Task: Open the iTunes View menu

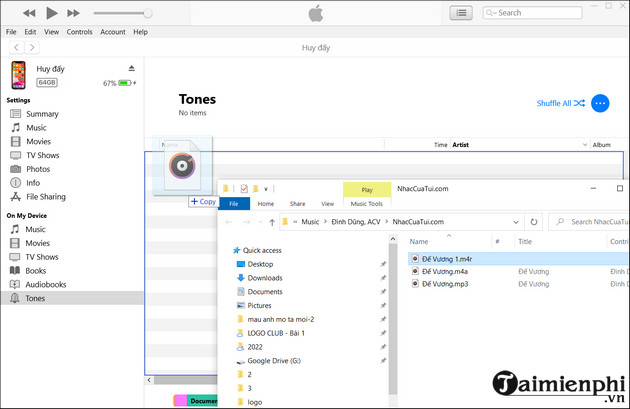Action: (51, 32)
